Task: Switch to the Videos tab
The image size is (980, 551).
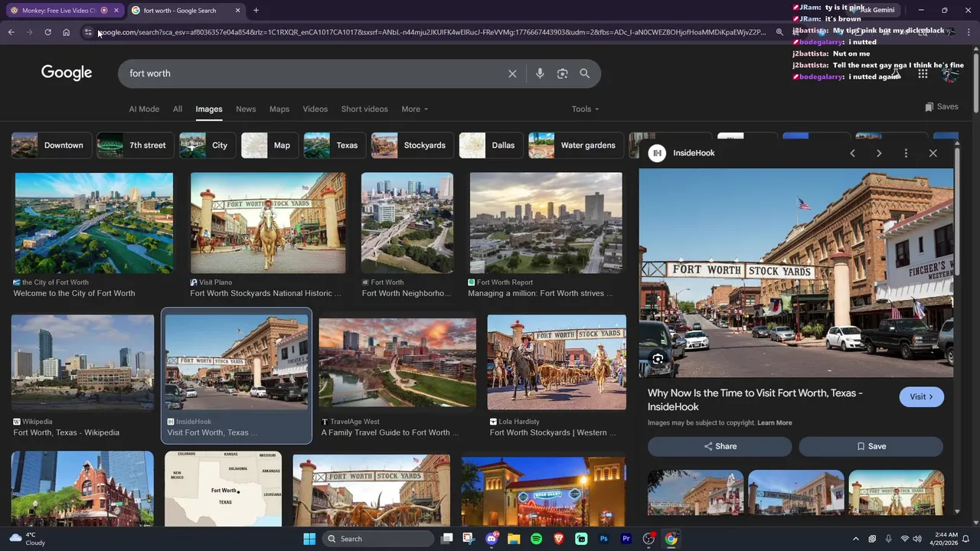Action: [315, 109]
